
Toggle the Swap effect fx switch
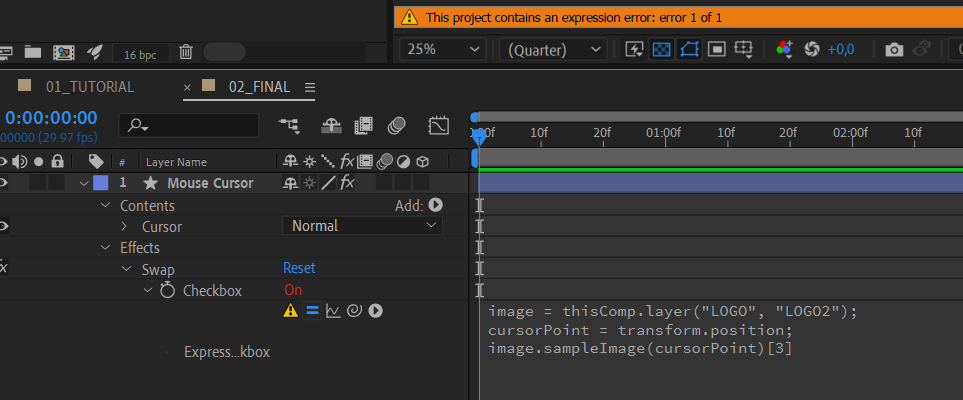[x=3, y=268]
